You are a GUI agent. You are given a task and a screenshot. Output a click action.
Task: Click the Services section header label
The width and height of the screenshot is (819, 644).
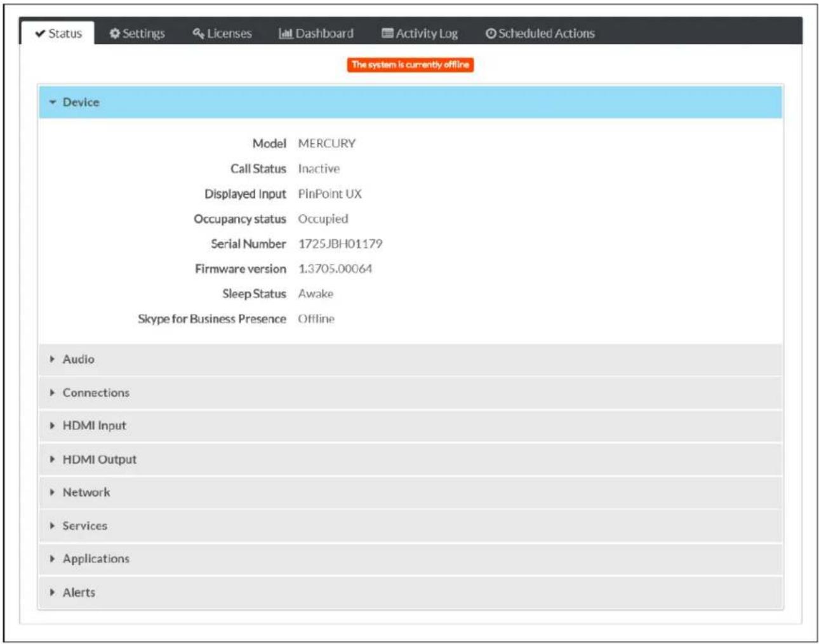pyautogui.click(x=84, y=526)
